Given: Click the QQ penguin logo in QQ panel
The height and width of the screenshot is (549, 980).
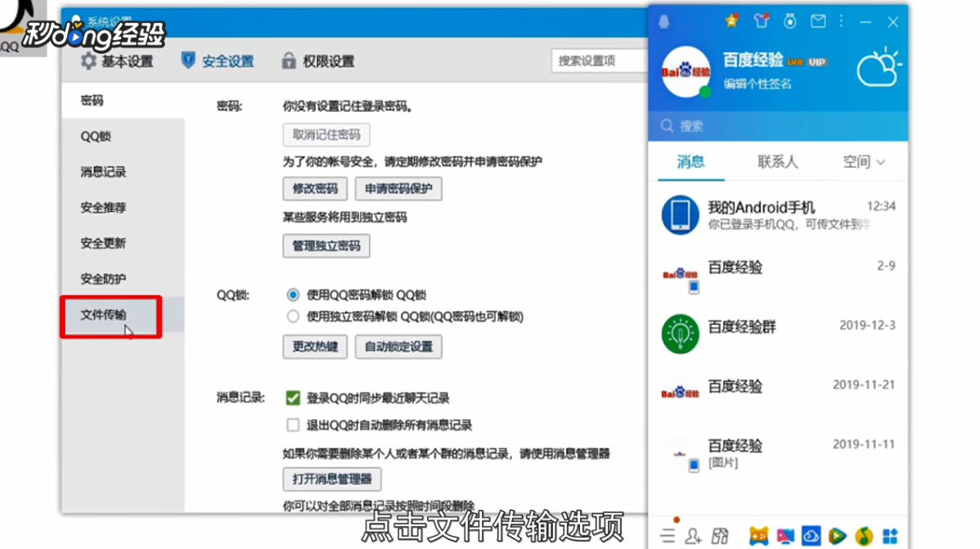Looking at the screenshot, I should 663,21.
